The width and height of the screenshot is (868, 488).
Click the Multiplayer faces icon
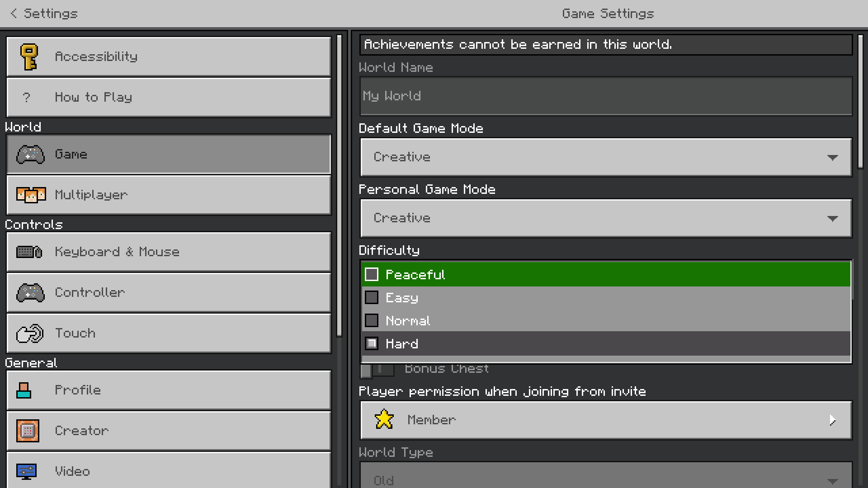[x=31, y=195]
